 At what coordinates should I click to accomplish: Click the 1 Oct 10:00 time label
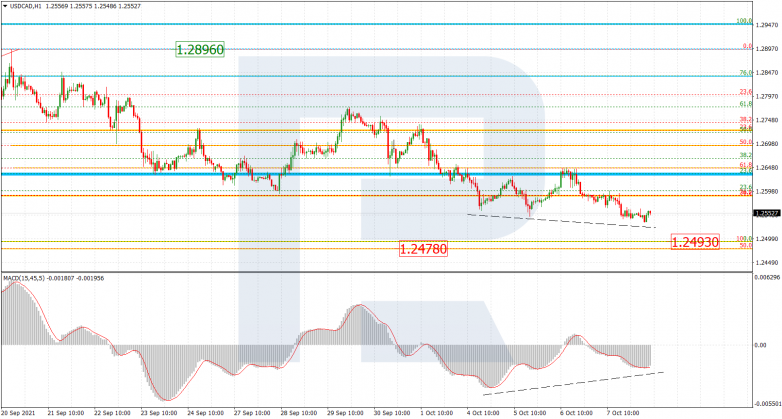pos(437,414)
